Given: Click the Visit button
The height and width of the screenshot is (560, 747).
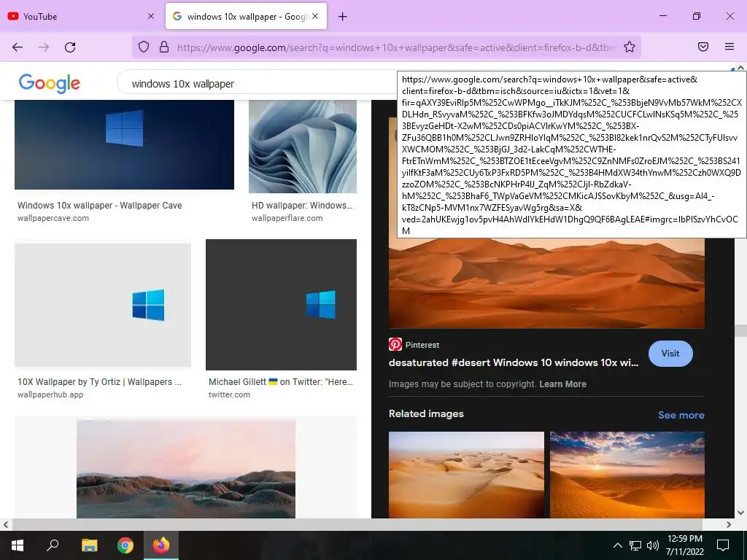Looking at the screenshot, I should tap(670, 354).
